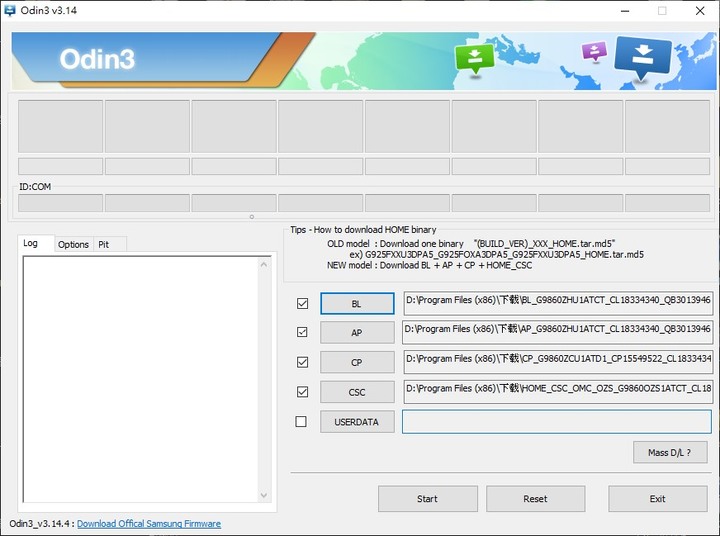The height and width of the screenshot is (536, 720).
Task: Click the purple download bubble icon in banner
Action: (x=594, y=51)
